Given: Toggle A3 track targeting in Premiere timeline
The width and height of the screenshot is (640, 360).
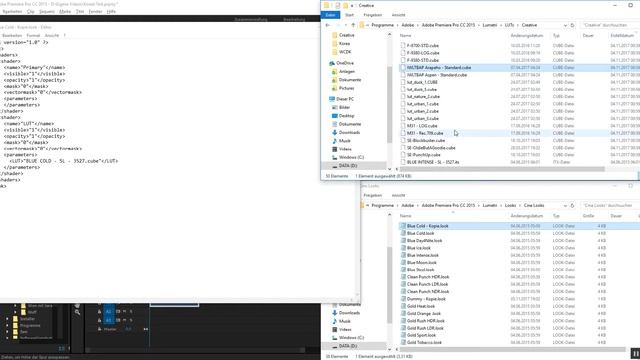Looking at the screenshot, I should pos(109,320).
